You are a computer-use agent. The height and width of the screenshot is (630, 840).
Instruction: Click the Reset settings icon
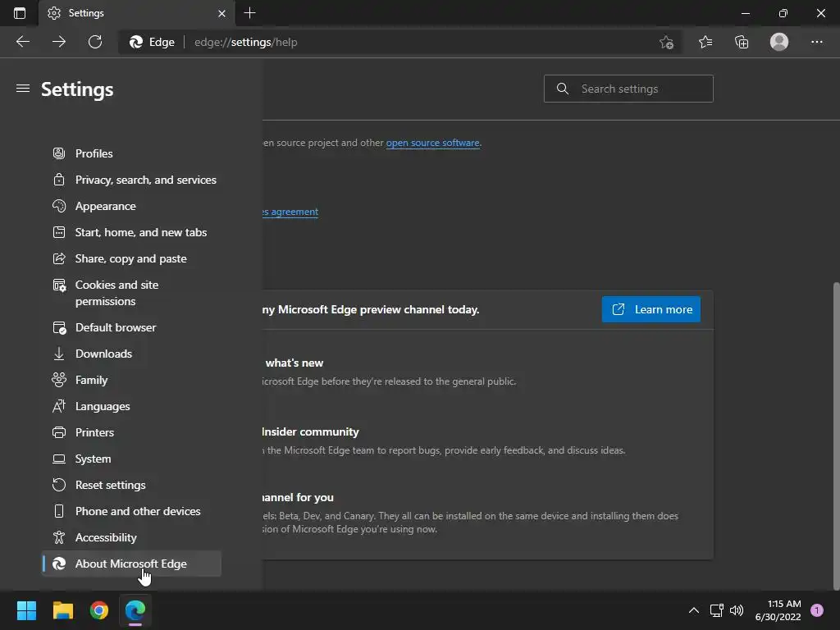tap(59, 485)
